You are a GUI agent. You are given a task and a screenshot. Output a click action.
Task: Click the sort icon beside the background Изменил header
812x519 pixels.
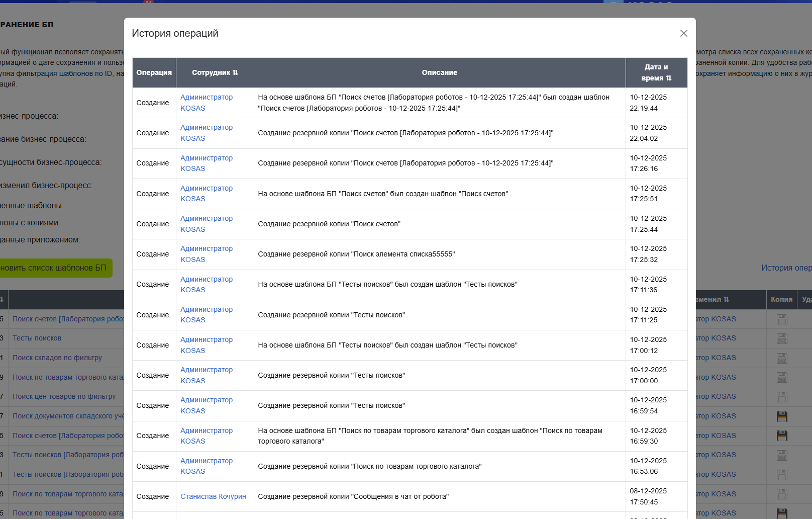726,299
